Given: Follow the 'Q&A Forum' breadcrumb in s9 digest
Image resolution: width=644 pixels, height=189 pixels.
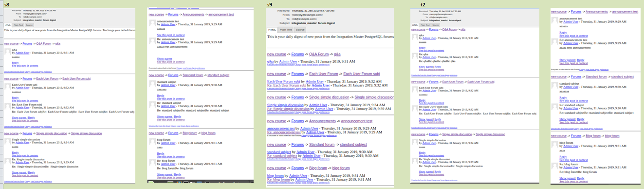Looking at the screenshot, I should coord(319,54).
